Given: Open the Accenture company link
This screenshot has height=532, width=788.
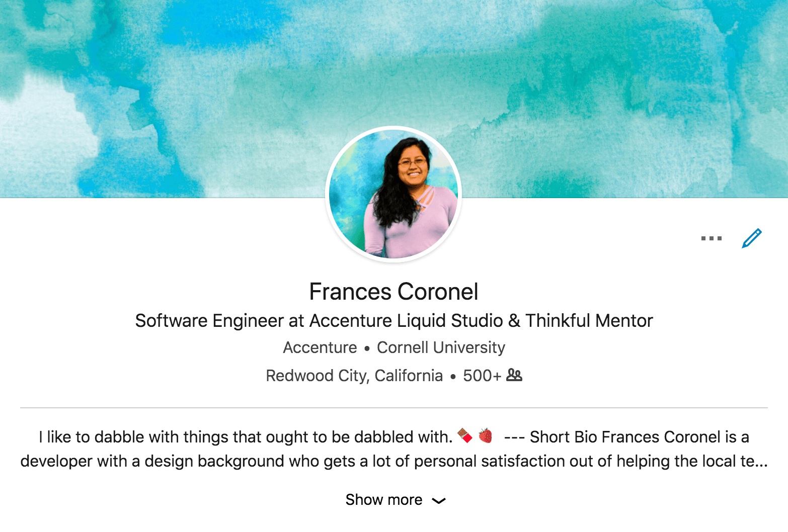Looking at the screenshot, I should [x=320, y=347].
